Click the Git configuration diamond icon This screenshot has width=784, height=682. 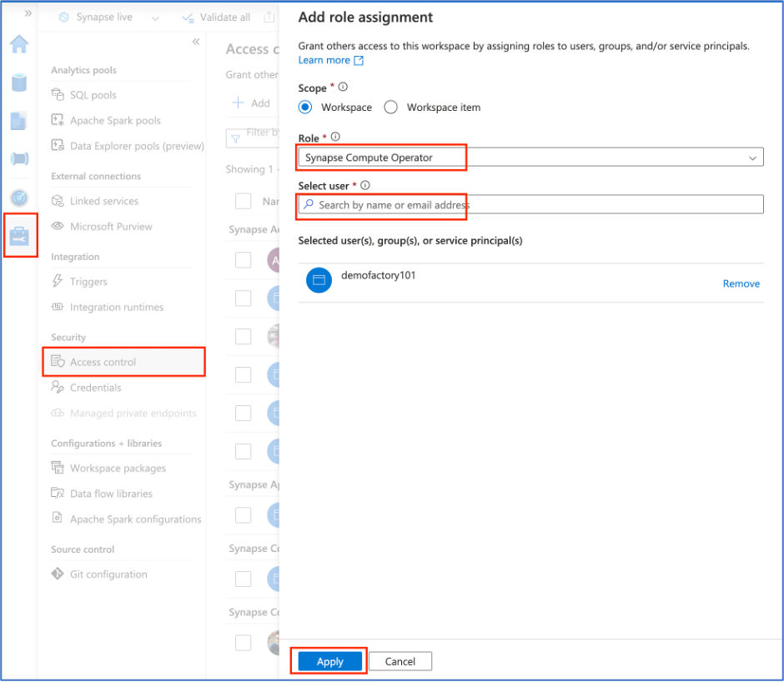(58, 574)
